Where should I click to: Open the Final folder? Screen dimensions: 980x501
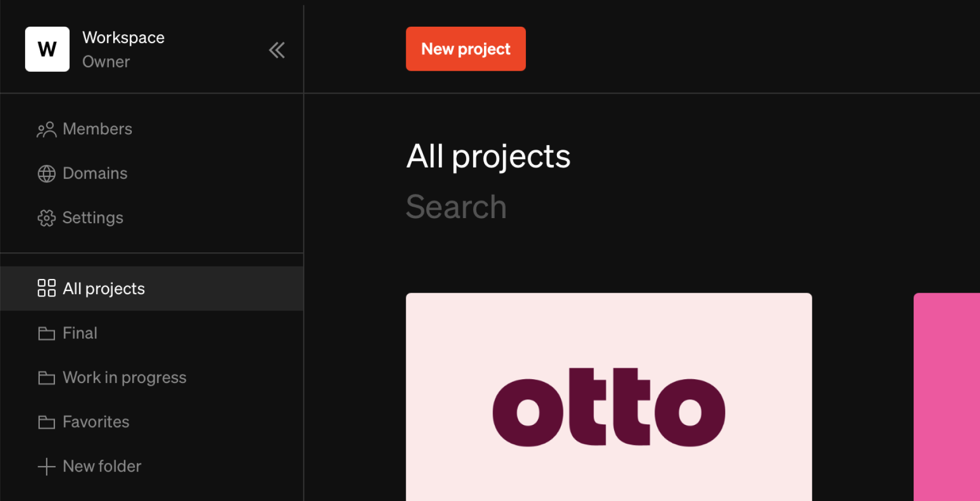[x=79, y=333]
